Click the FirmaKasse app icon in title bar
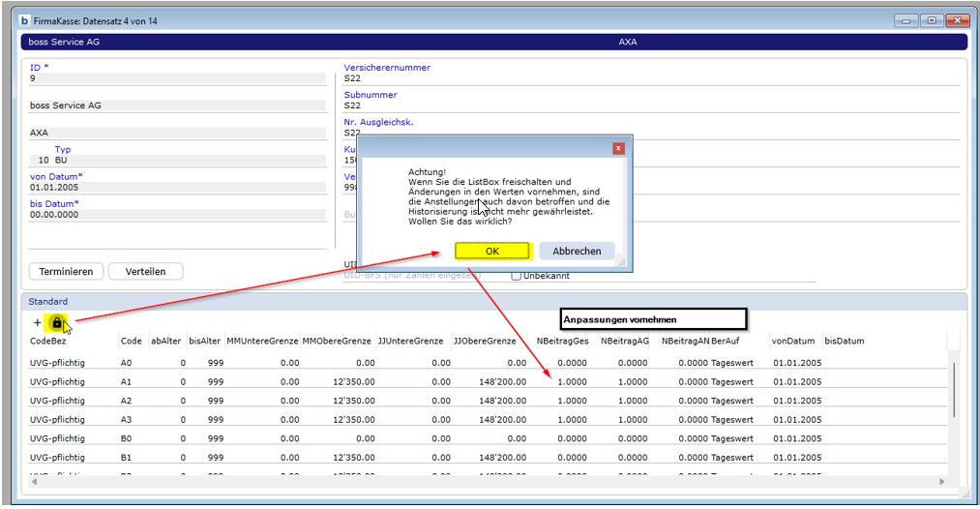The height and width of the screenshot is (509, 980). pos(25,18)
